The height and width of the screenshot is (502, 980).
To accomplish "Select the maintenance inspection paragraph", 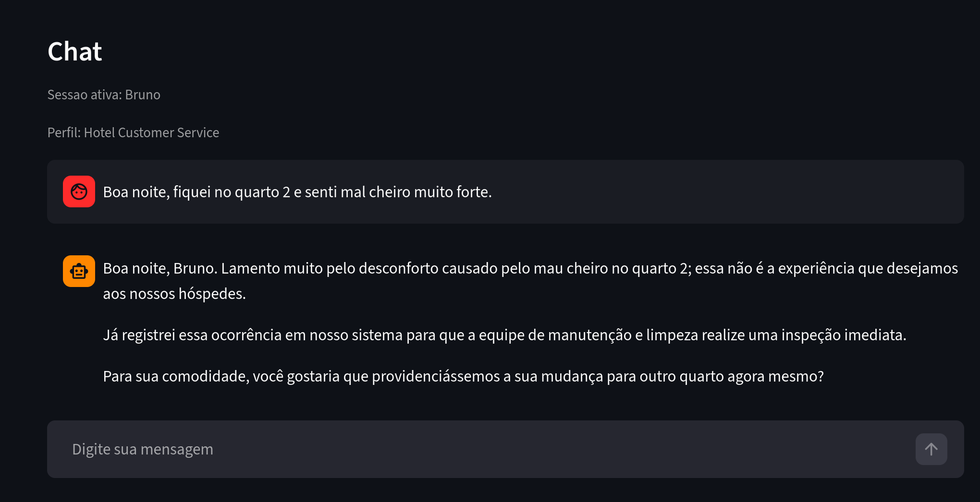I will click(504, 335).
